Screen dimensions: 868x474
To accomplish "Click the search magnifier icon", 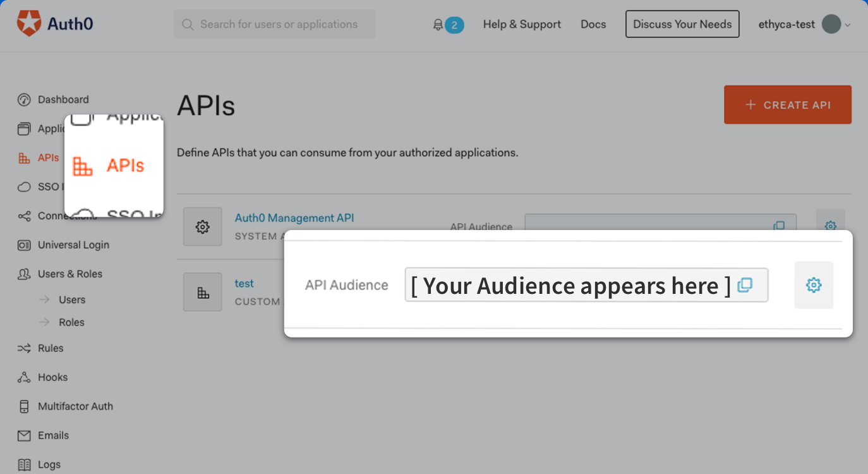I will pyautogui.click(x=188, y=25).
